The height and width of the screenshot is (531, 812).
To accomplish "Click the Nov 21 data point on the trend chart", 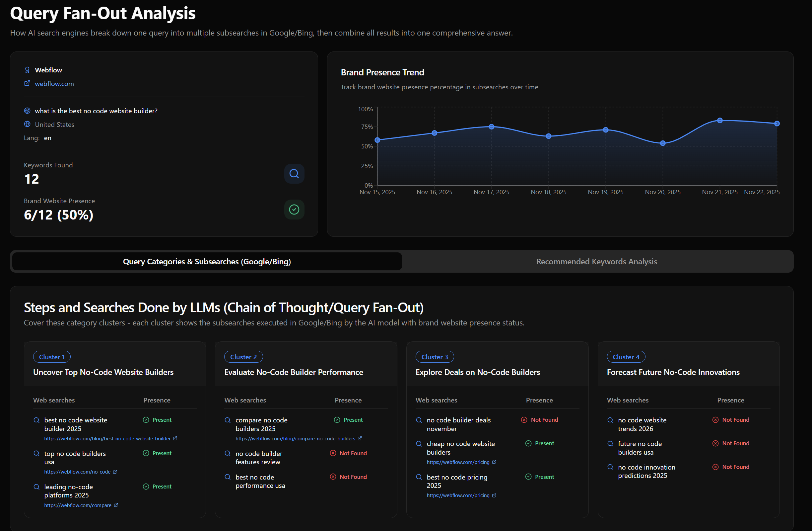I will (x=719, y=120).
